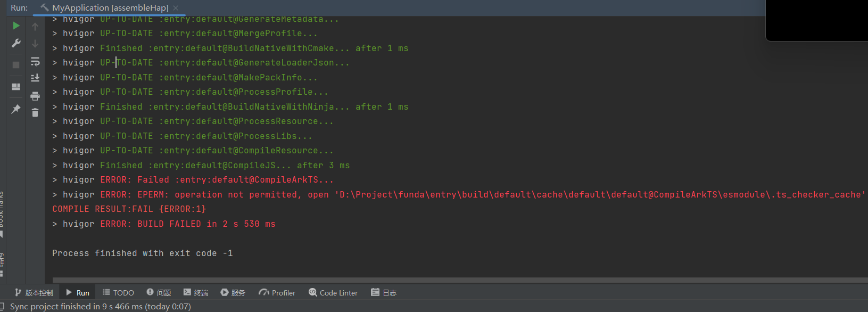Enable scroll to end of console
The image size is (868, 312).
35,78
